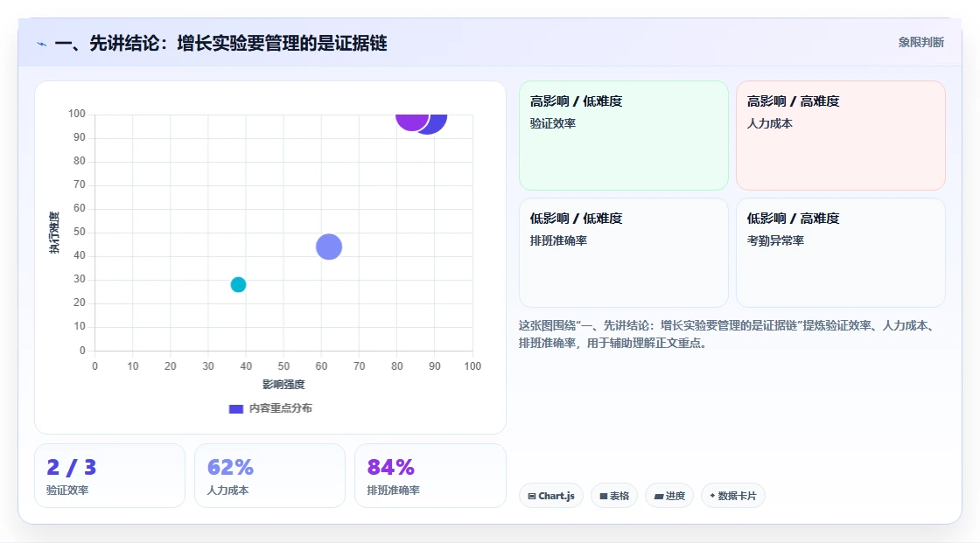
Task: Click the 排班准确率 label under 84%
Action: pos(393,491)
